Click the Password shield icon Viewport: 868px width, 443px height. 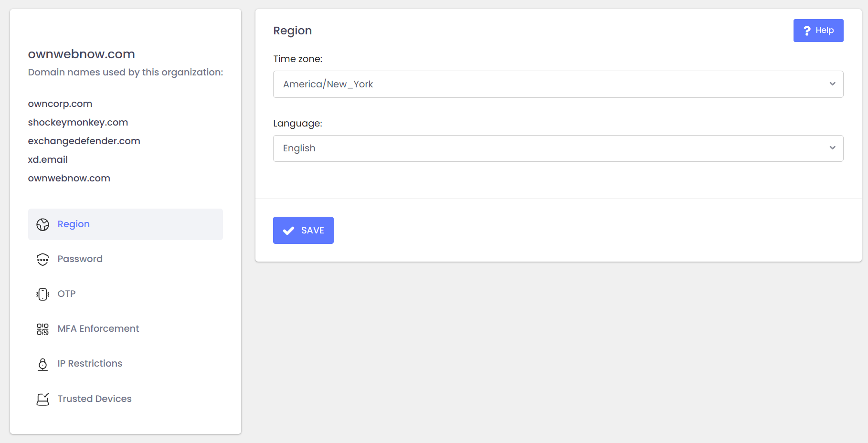point(43,259)
